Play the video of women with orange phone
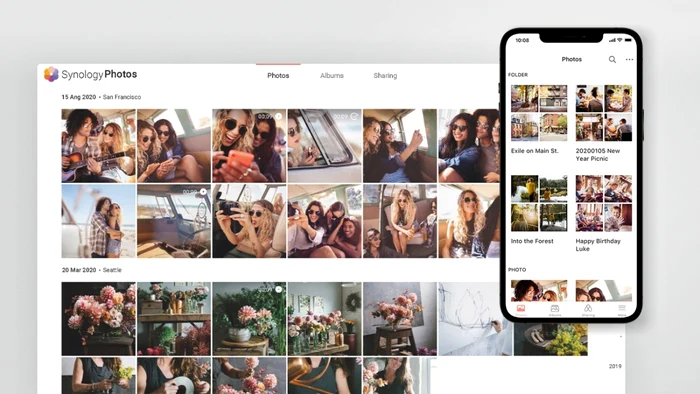Screen dimensions: 700x394 249,145
